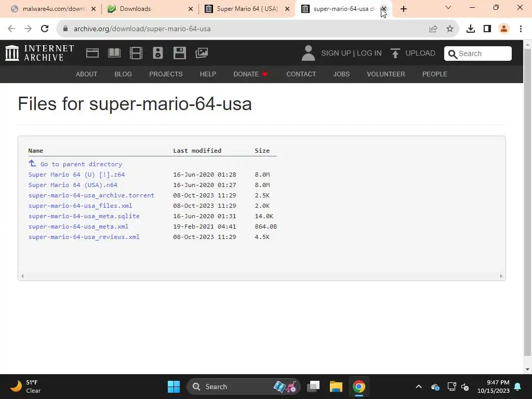Open super-mario-64-usa_meta.sqlite link
This screenshot has height=399, width=532.
pos(84,216)
